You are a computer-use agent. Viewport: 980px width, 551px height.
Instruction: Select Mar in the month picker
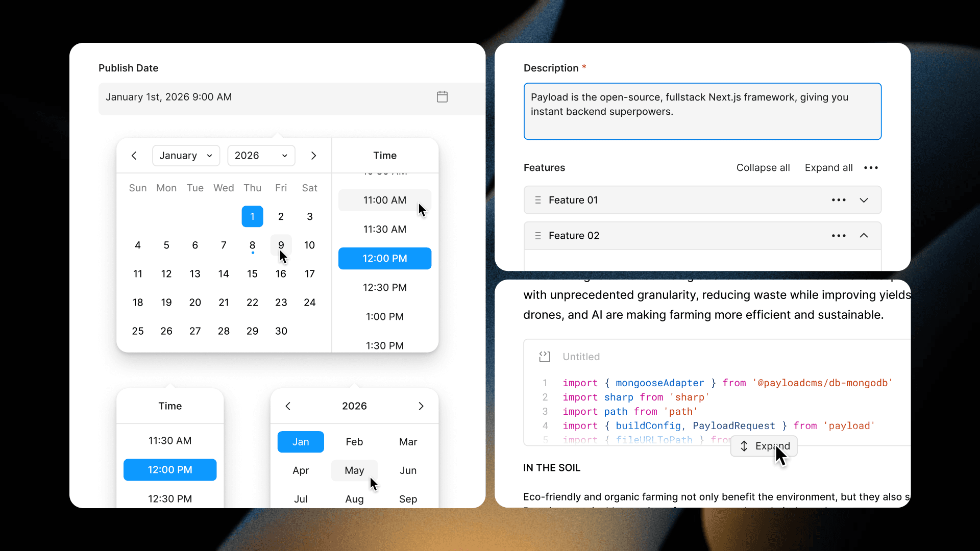coord(408,442)
